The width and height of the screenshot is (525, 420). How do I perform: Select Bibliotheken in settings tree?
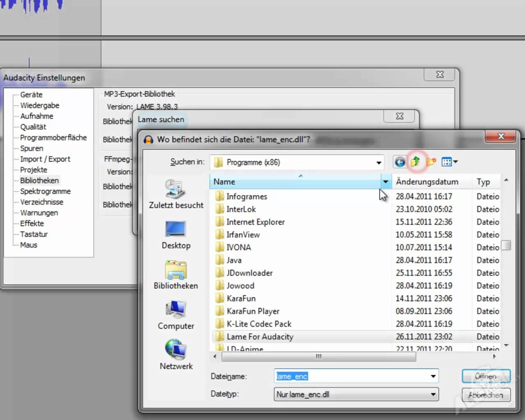click(39, 180)
